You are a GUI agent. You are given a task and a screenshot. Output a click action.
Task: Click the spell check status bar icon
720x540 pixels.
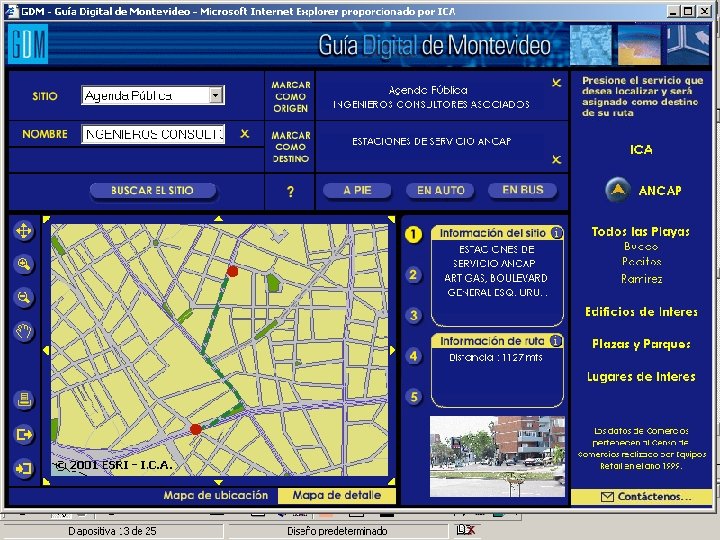coord(465,530)
